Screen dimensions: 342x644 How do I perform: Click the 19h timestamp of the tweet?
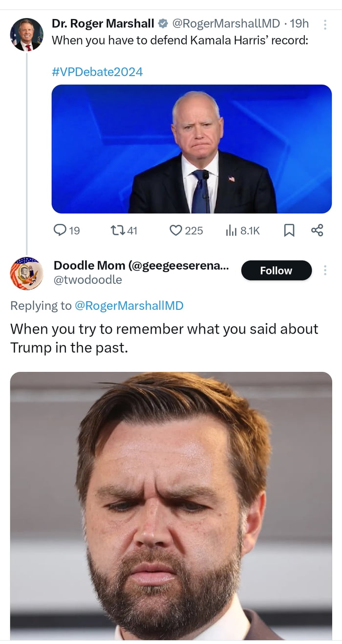(x=299, y=23)
